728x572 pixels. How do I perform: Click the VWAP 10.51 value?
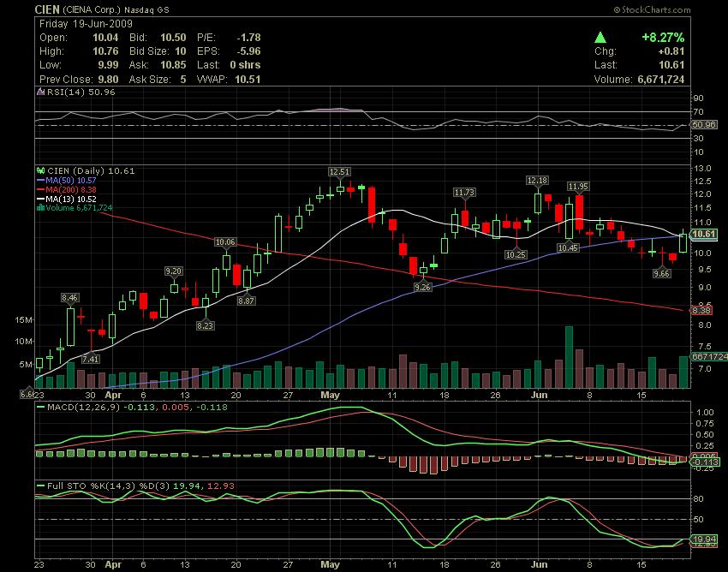pyautogui.click(x=248, y=80)
